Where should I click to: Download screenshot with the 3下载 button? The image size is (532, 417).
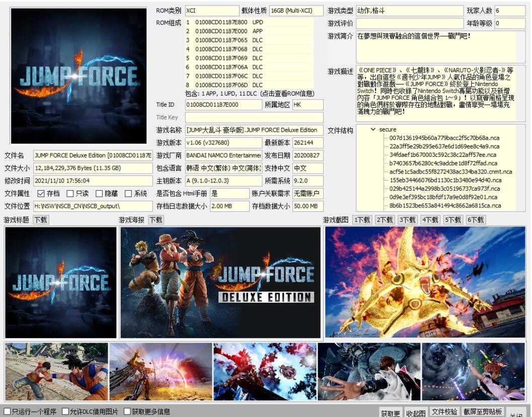[x=408, y=220]
